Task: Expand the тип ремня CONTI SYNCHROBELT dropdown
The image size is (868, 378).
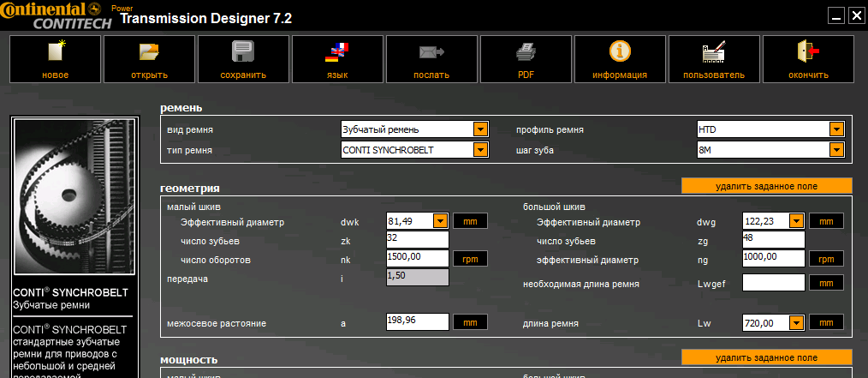Action: coord(480,150)
